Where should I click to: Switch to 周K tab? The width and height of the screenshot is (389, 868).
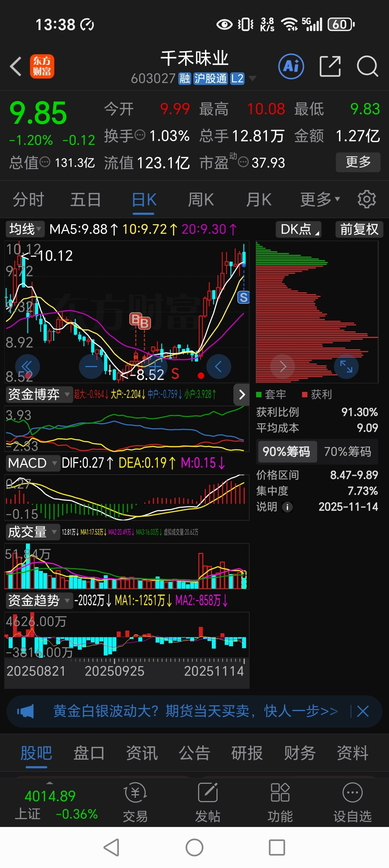point(201,199)
